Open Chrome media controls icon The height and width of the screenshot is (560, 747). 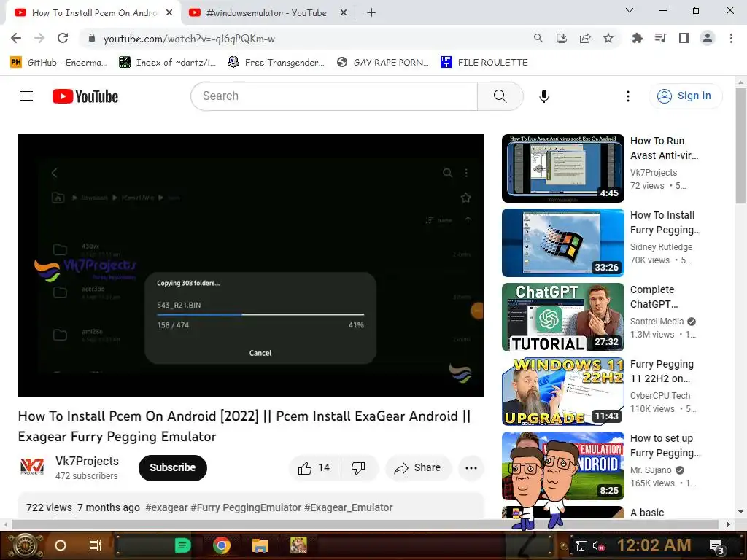(660, 38)
